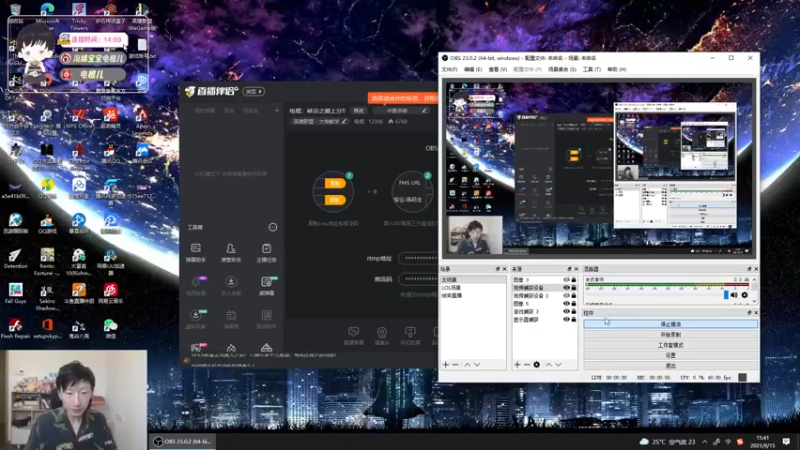The image size is (800, 450).
Task: Open the 场景集合(S) menu in OBS
Action: pyautogui.click(x=562, y=69)
